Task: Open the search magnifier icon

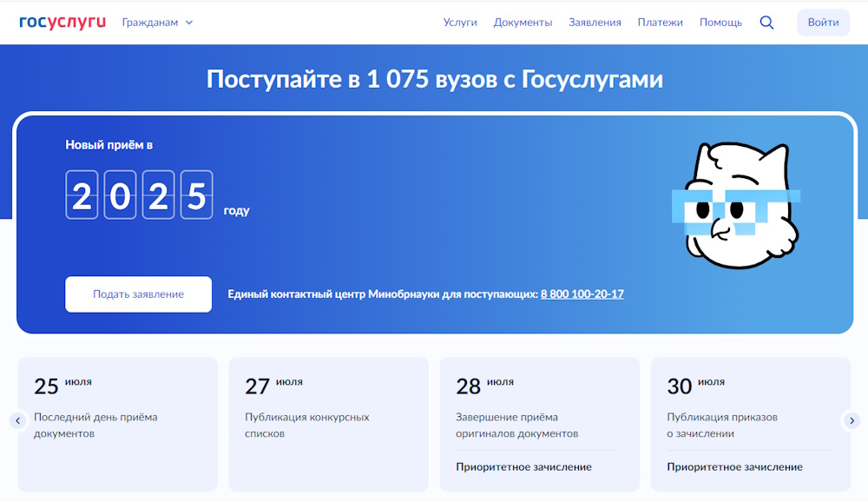Action: point(766,23)
